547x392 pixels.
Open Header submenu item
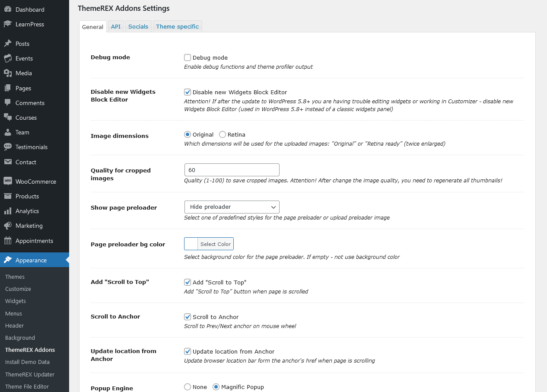pyautogui.click(x=14, y=325)
